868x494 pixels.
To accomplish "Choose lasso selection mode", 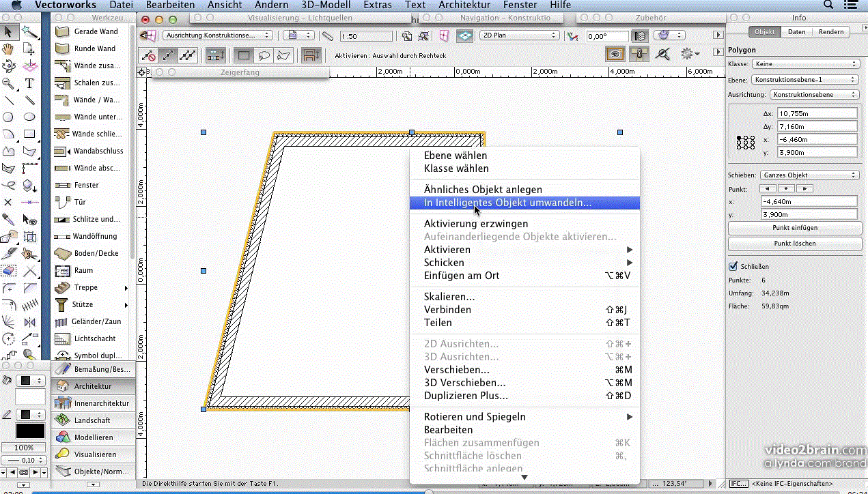I will point(264,55).
